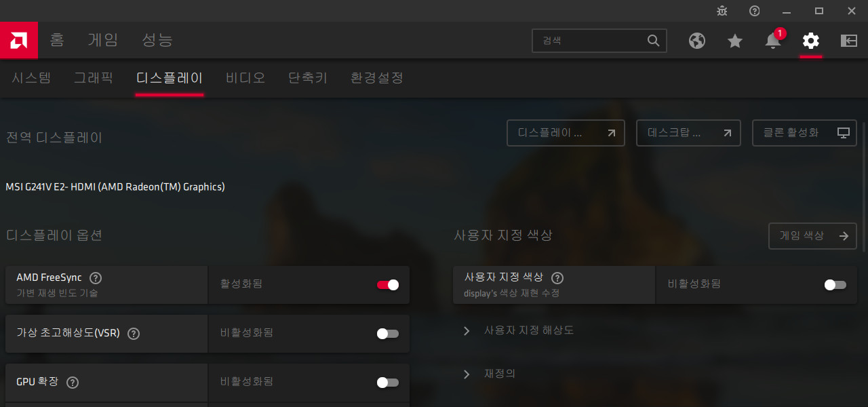Open the web browser globe icon
Viewport: 868px width, 407px height.
[x=697, y=41]
